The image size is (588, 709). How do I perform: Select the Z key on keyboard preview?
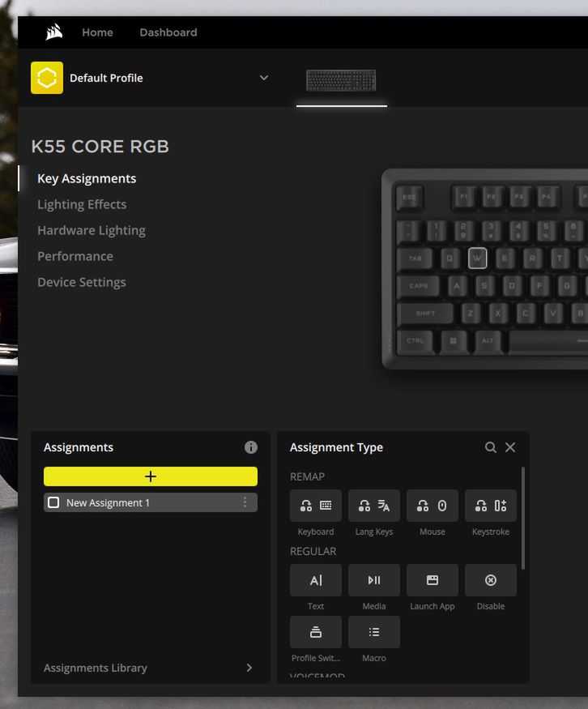click(471, 314)
